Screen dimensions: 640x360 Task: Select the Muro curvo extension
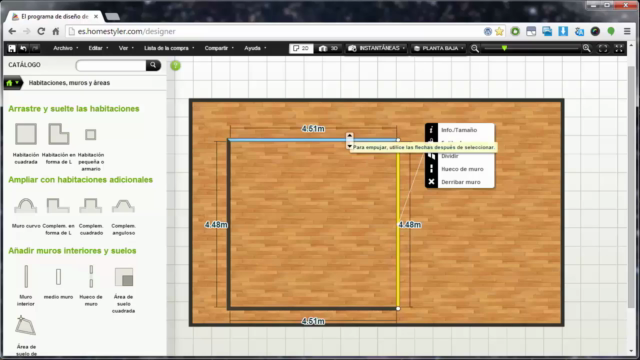click(26, 205)
